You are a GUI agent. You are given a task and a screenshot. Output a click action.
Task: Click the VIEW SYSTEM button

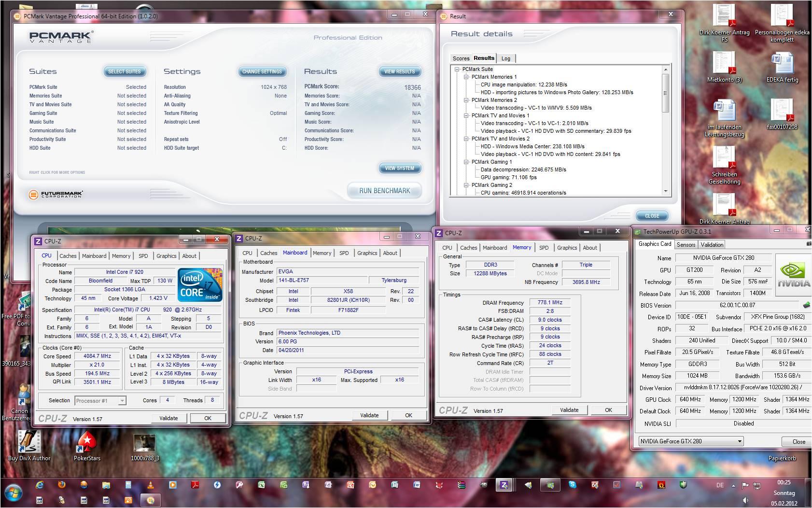(x=400, y=168)
